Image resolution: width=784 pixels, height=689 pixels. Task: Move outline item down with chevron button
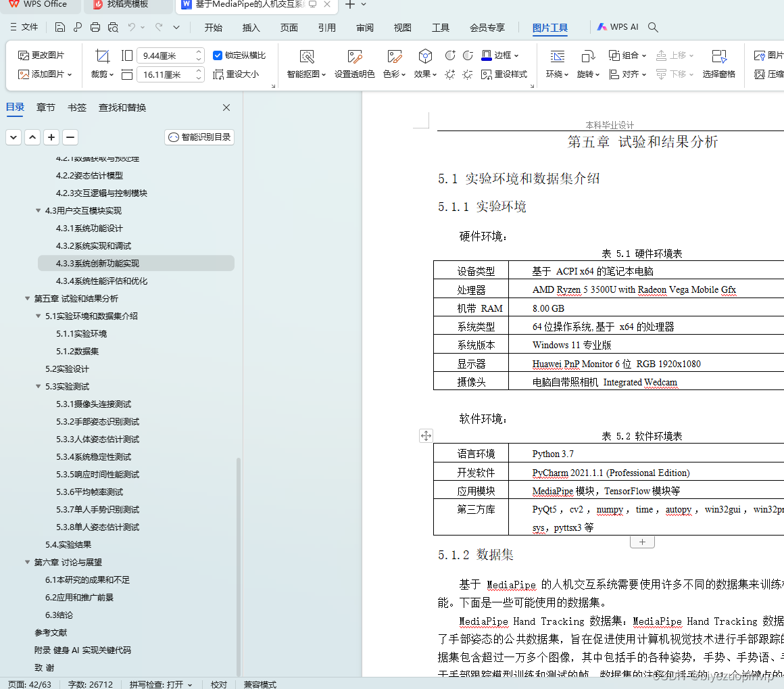[x=14, y=137]
